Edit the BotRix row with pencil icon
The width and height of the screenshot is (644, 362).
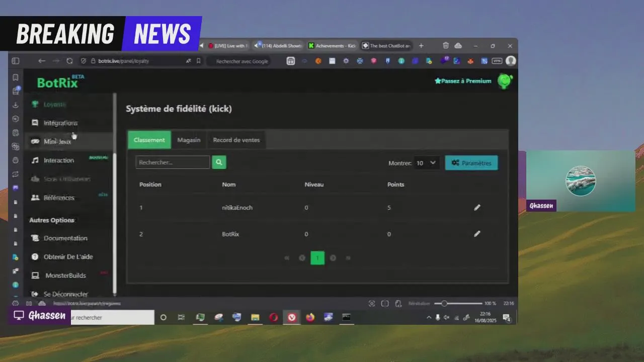477,234
